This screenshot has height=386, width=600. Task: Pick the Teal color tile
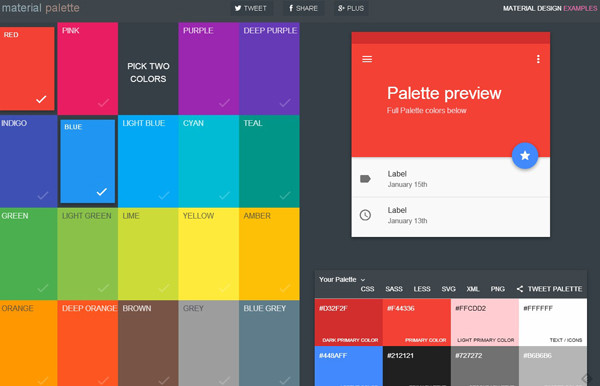pyautogui.click(x=269, y=161)
